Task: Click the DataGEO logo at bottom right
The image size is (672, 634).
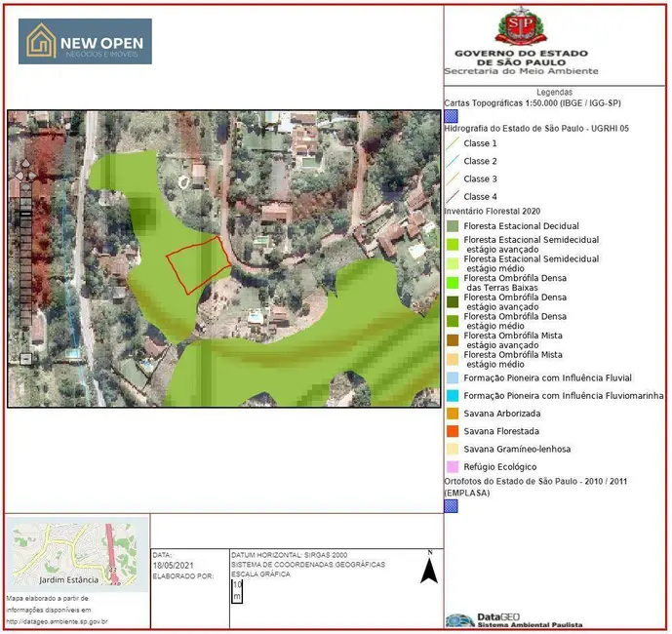Action: point(514,619)
